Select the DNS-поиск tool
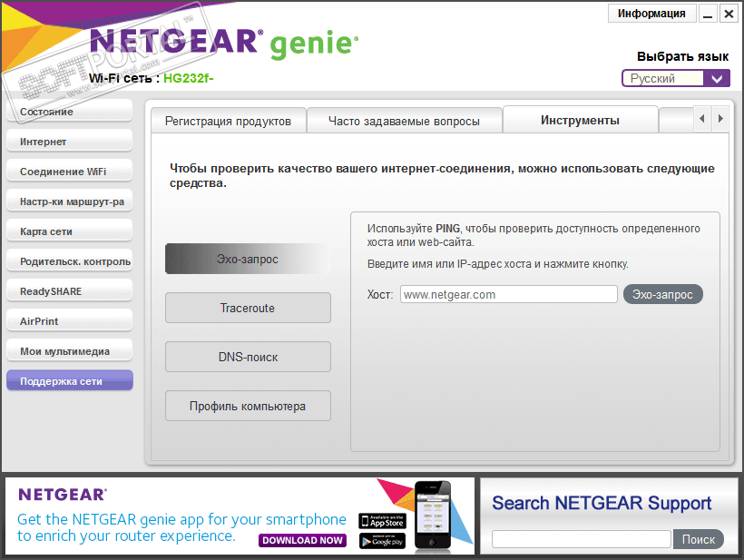This screenshot has width=744, height=560. (248, 357)
